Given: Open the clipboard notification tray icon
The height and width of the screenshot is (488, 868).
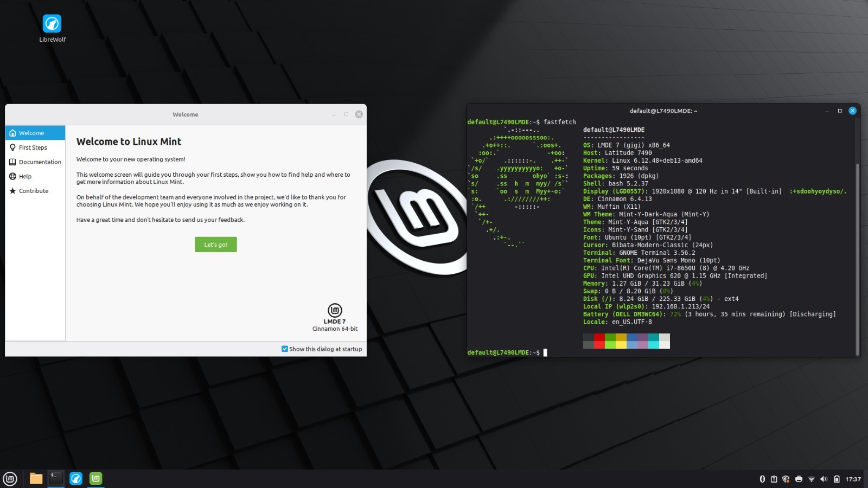Looking at the screenshot, I should coord(774,479).
